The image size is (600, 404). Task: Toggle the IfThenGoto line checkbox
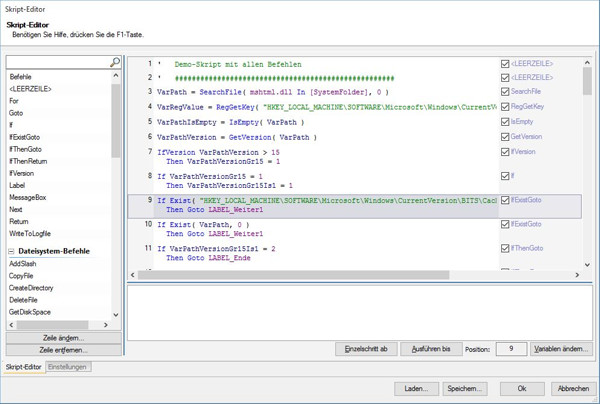505,248
